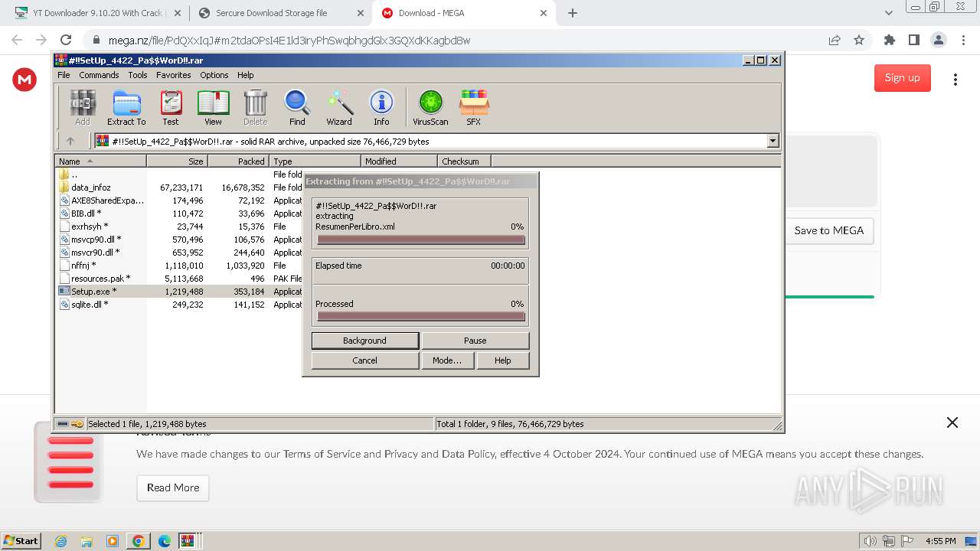Click the Extract To toolbar icon
The image size is (980, 551).
click(126, 107)
